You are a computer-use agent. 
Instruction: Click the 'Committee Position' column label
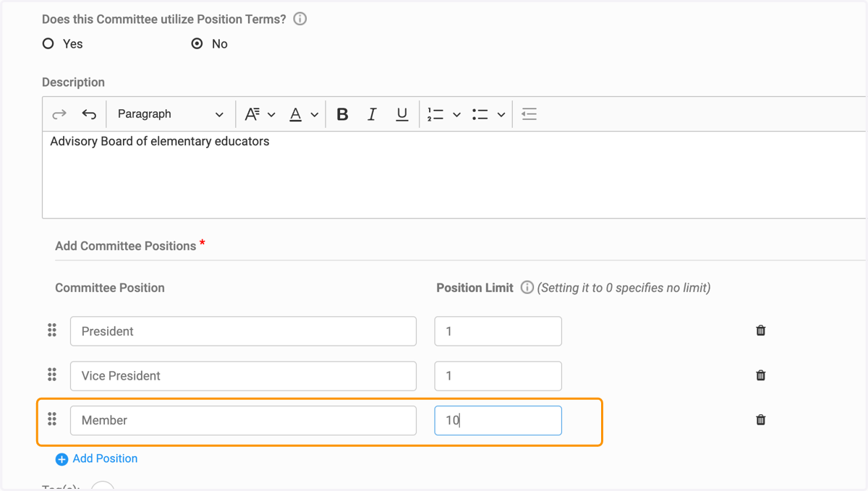[x=110, y=288]
